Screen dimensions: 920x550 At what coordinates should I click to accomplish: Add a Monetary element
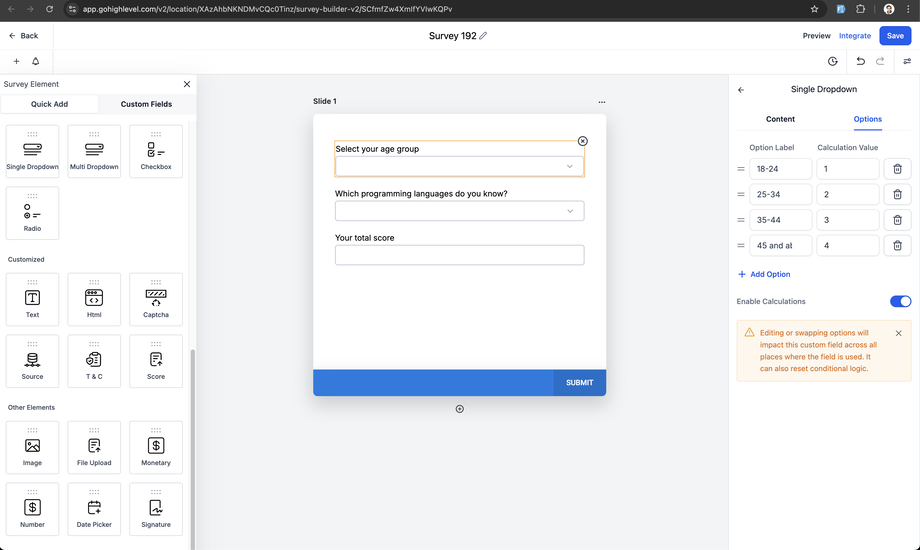[x=156, y=447]
